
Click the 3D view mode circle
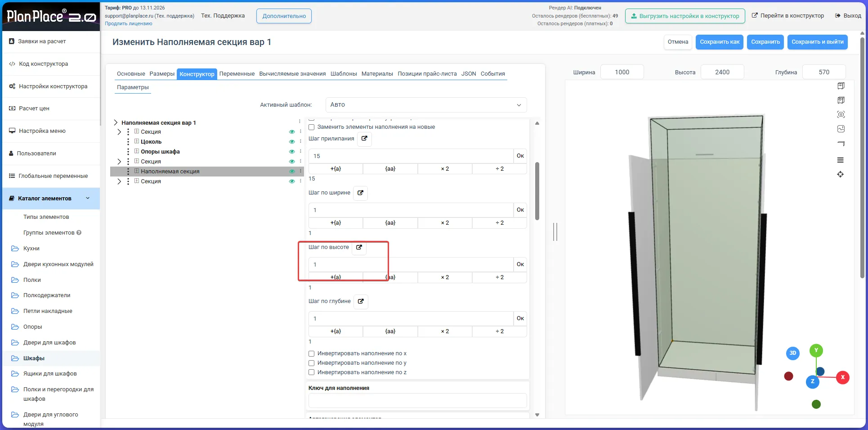coord(793,353)
